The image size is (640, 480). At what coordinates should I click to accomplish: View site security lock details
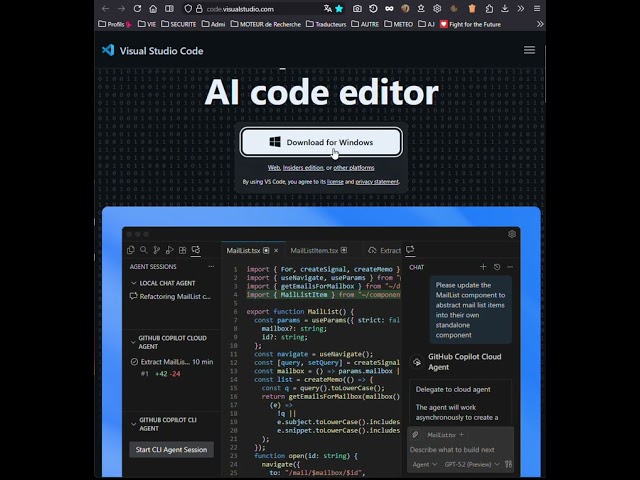199,9
